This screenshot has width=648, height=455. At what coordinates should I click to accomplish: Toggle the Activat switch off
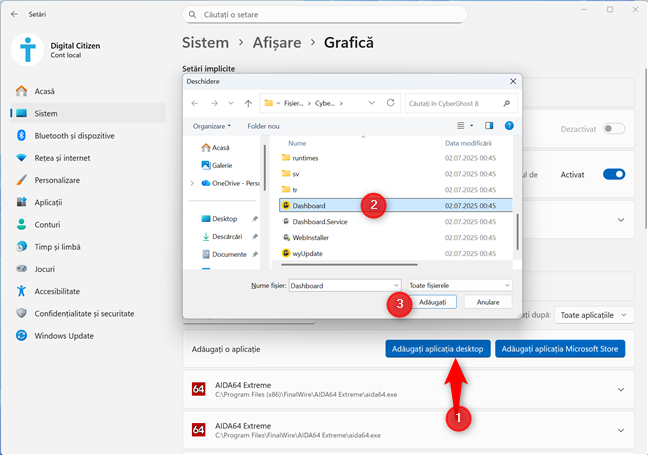pos(614,174)
